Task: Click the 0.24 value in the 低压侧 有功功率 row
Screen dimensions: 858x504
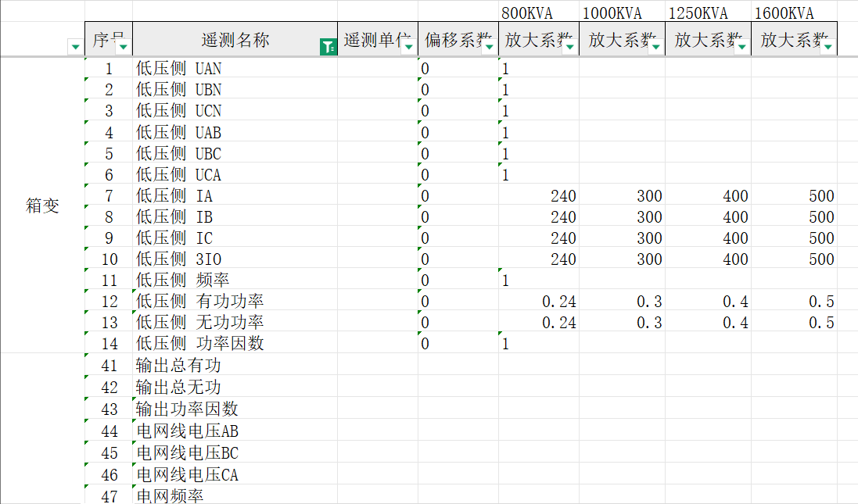Action: point(558,301)
